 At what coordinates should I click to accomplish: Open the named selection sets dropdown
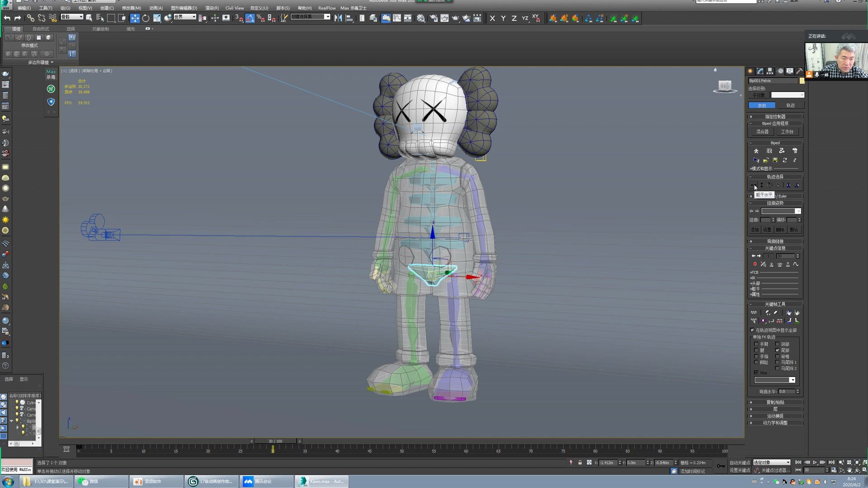[311, 17]
